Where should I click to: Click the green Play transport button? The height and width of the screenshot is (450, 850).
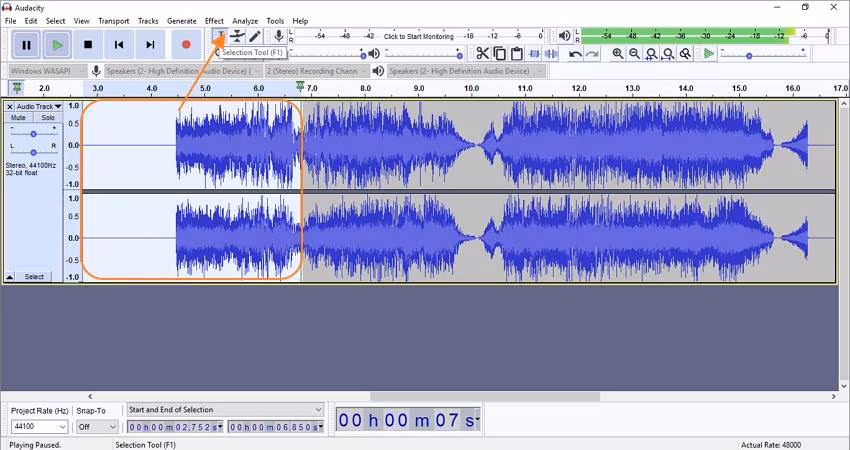pyautogui.click(x=57, y=44)
